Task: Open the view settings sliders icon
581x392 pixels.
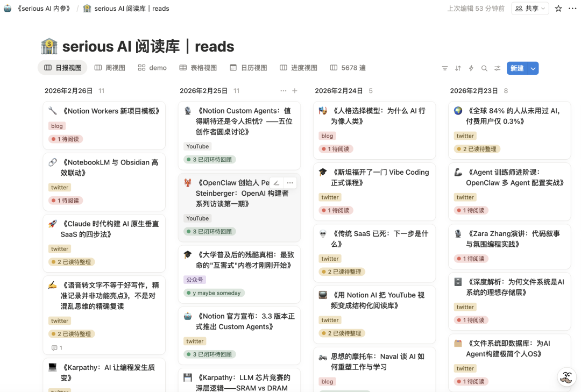Action: (497, 68)
